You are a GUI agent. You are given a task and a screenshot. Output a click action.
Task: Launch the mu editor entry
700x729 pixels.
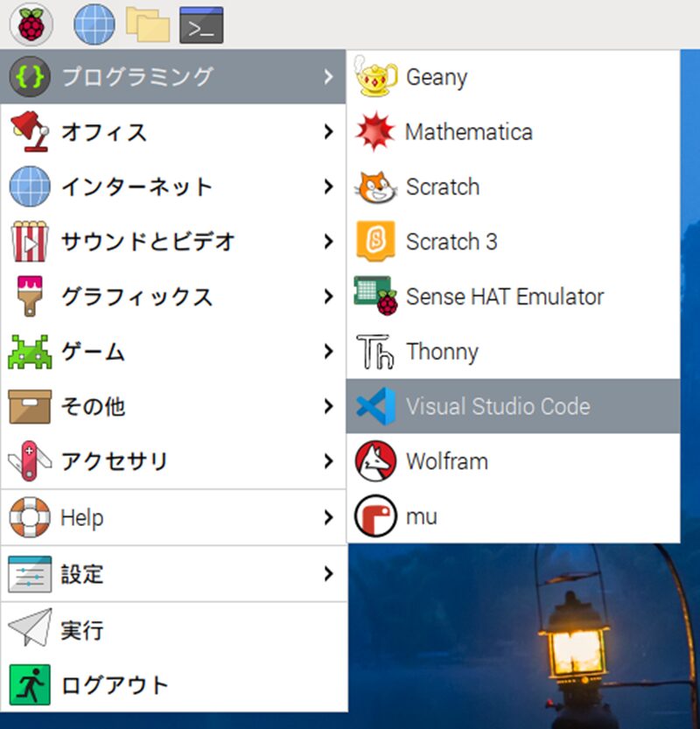pyautogui.click(x=513, y=516)
